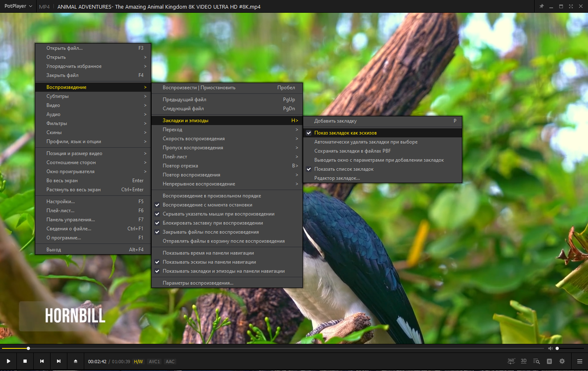Skip to next track icon
This screenshot has width=588, height=371.
pyautogui.click(x=59, y=361)
